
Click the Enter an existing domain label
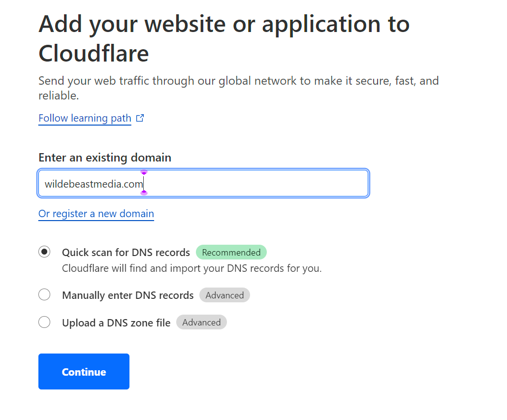tap(104, 157)
